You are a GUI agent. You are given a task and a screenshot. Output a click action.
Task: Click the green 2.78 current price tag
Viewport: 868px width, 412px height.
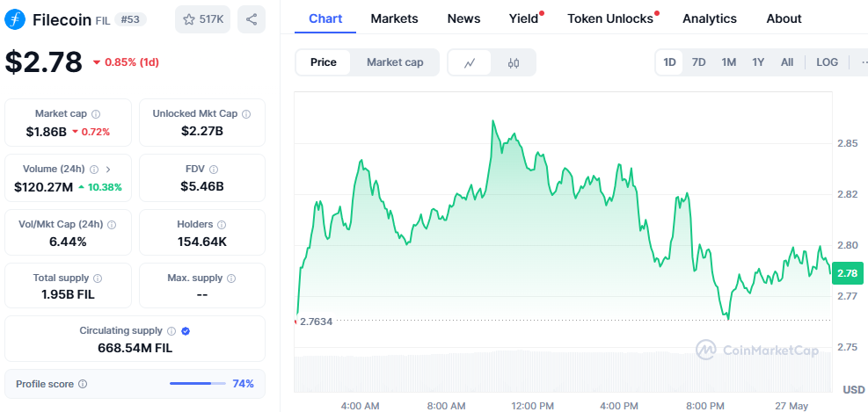coord(847,273)
